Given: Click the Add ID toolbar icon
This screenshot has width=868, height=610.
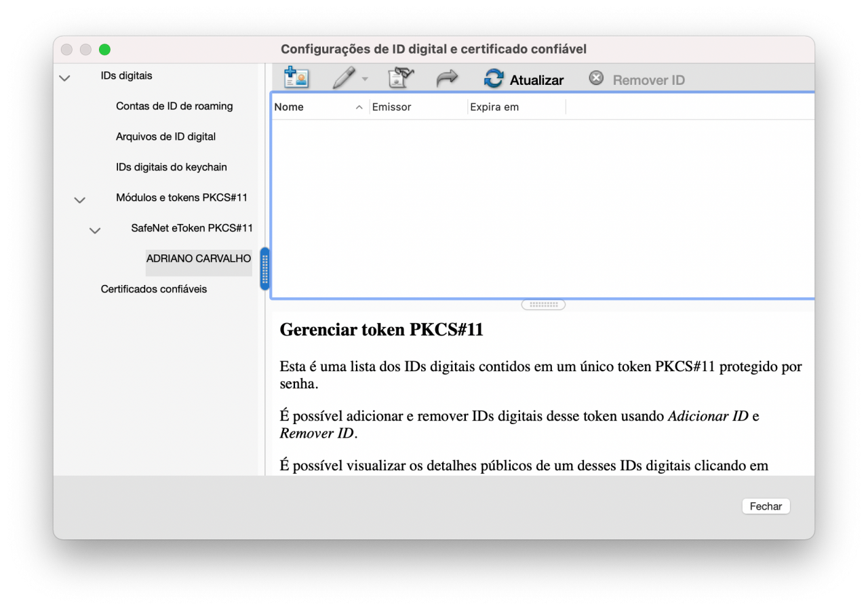Looking at the screenshot, I should pyautogui.click(x=296, y=78).
